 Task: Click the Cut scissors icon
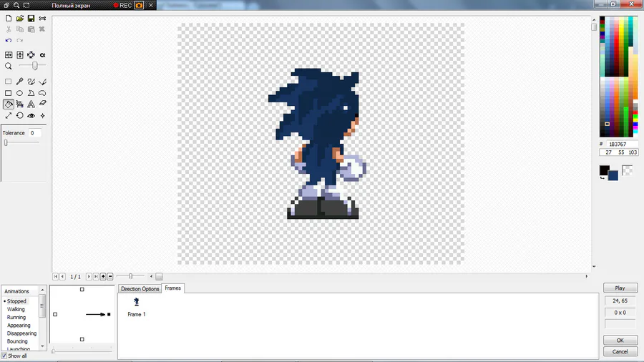click(9, 29)
